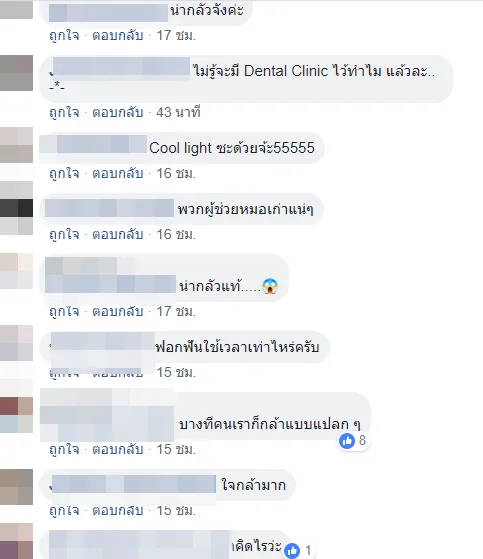Like the น่ากลัวแท้ comment
Image resolution: width=483 pixels, height=559 pixels.
pyautogui.click(x=64, y=311)
